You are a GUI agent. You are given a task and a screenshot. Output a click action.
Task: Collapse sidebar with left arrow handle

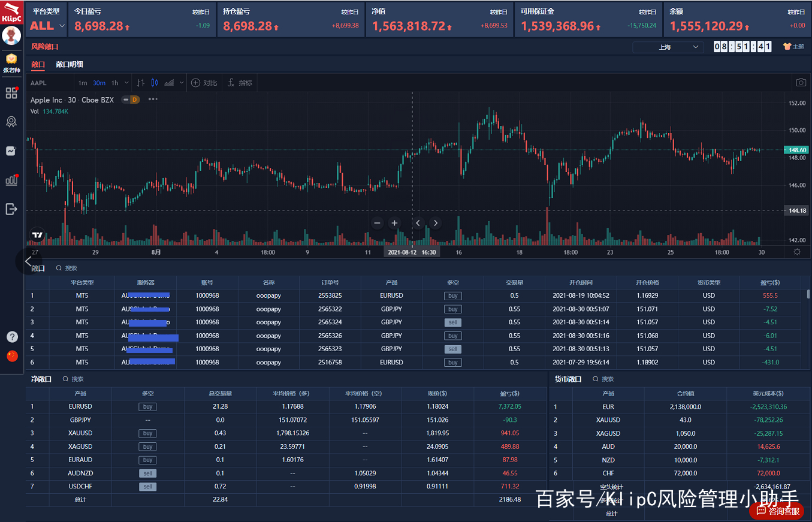point(28,261)
